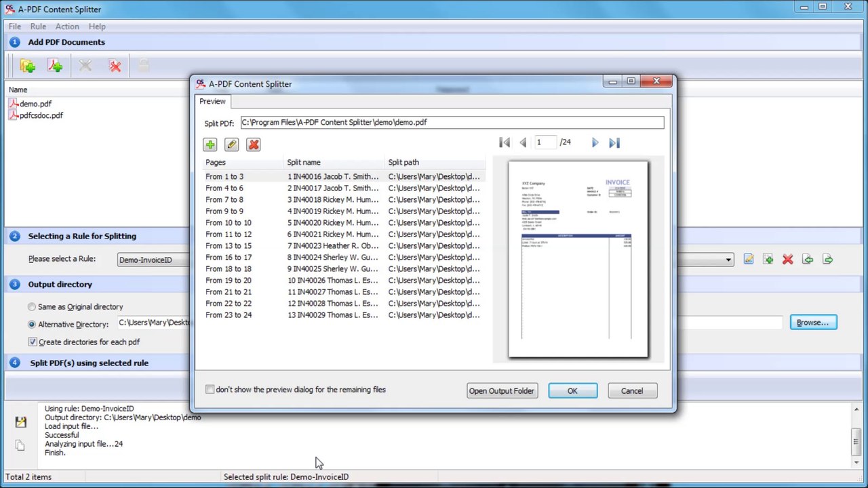This screenshot has height=488, width=868.
Task: Click the add PDF file icon in main toolbar
Action: 55,66
